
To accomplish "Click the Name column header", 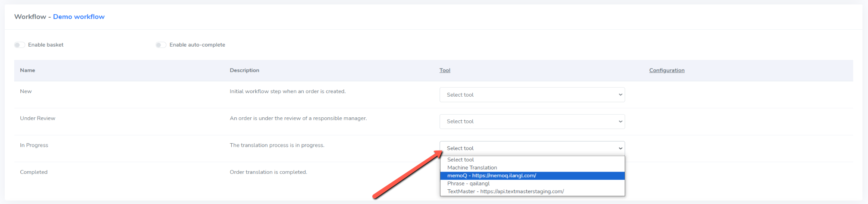I will [x=28, y=70].
